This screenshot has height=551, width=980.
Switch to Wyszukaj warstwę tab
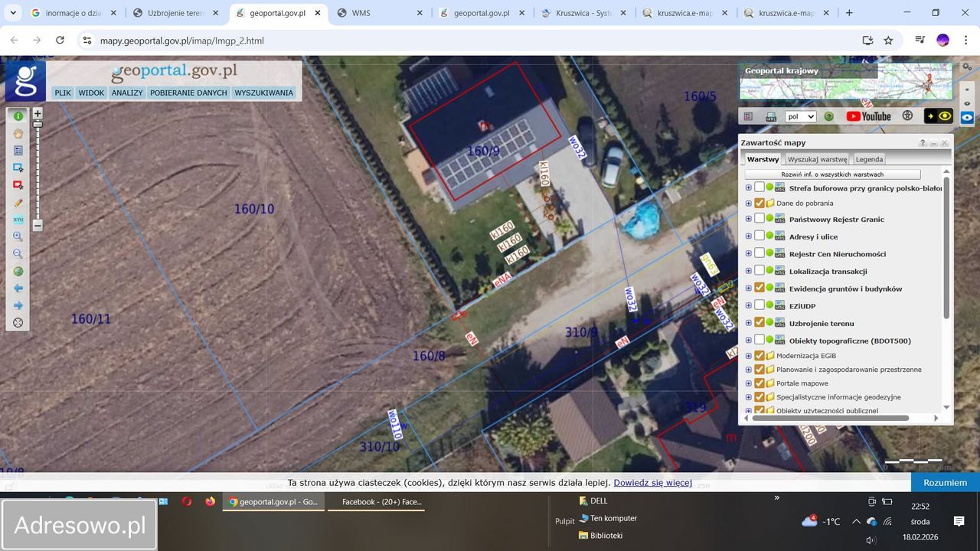[x=817, y=159]
